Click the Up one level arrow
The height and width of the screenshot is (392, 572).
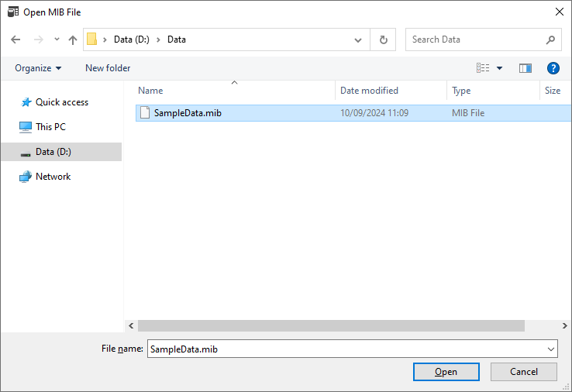[73, 40]
